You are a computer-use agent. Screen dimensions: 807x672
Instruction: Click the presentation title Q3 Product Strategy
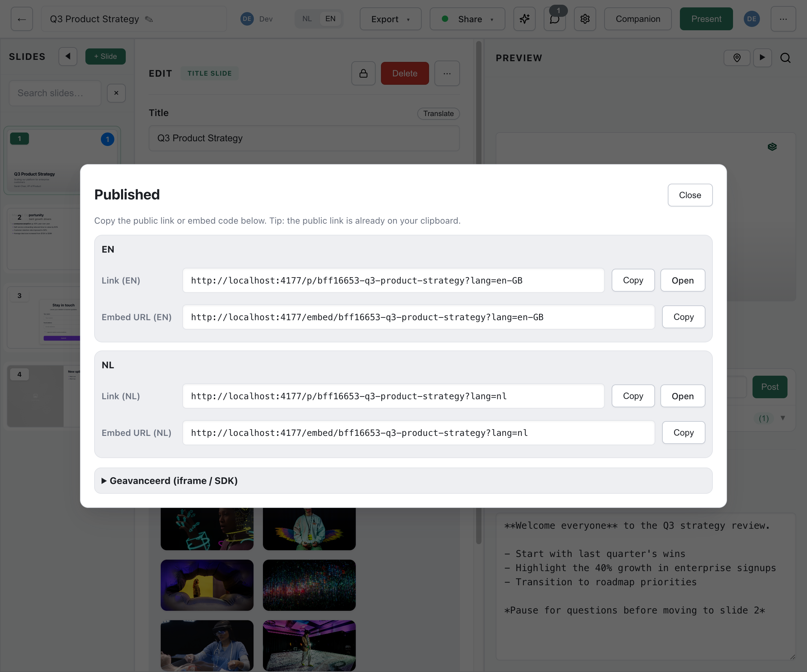(94, 19)
